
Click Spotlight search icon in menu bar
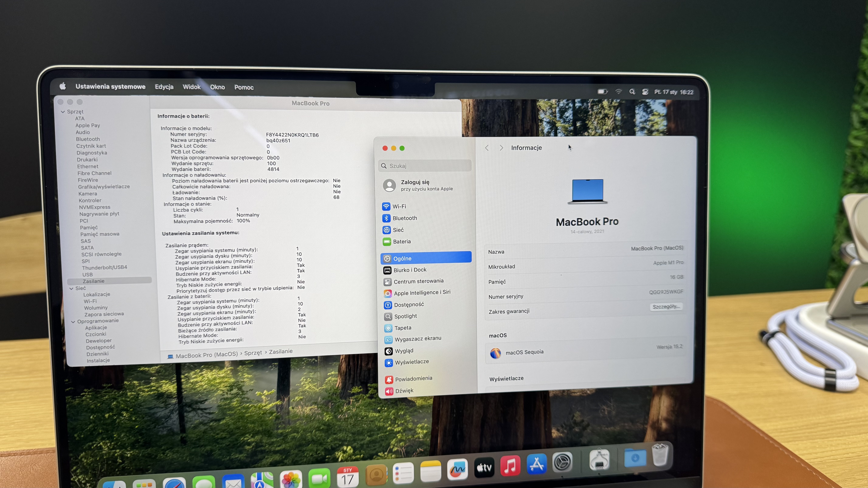[x=632, y=92]
